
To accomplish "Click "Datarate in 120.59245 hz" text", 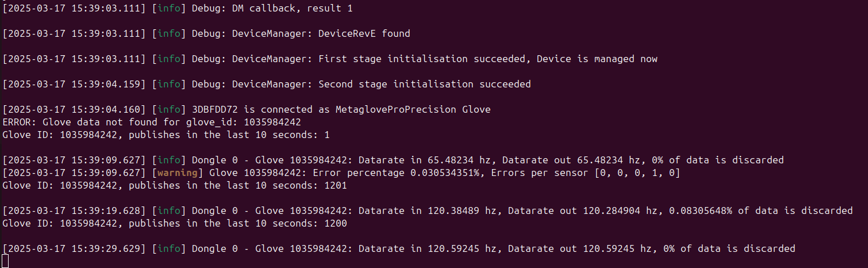I will click(432, 248).
